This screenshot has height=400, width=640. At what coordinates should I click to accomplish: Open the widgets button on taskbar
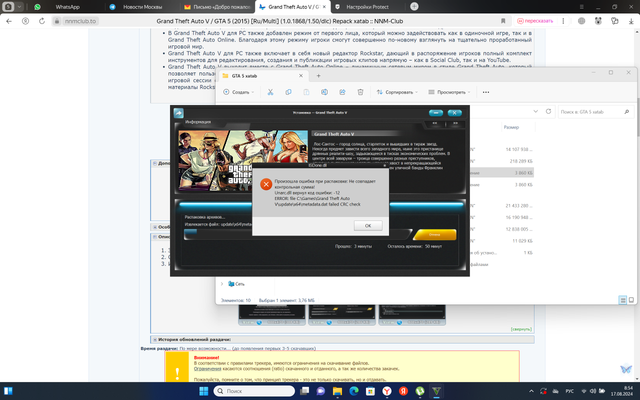8,391
